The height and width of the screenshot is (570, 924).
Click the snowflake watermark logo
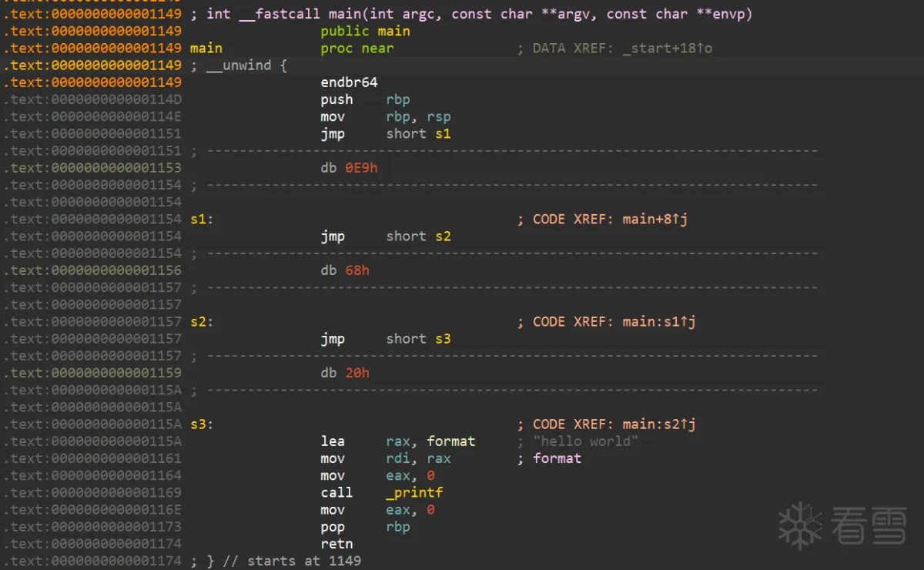click(x=801, y=526)
